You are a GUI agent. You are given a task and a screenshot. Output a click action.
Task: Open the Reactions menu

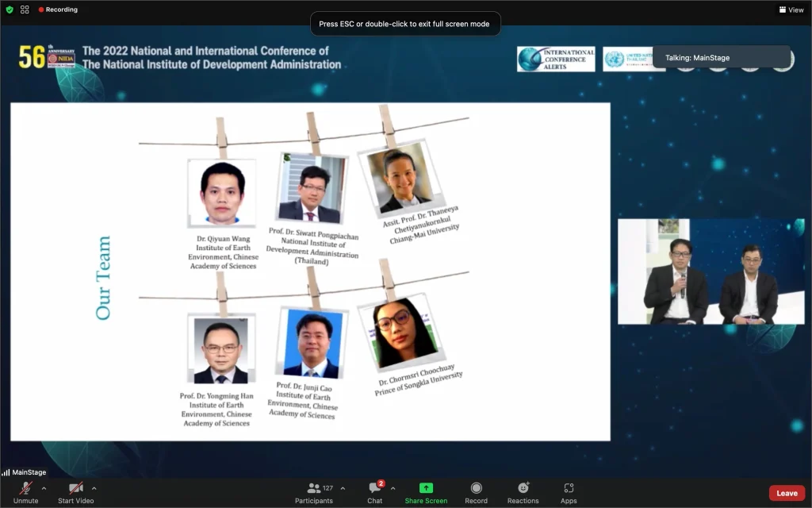click(x=523, y=493)
